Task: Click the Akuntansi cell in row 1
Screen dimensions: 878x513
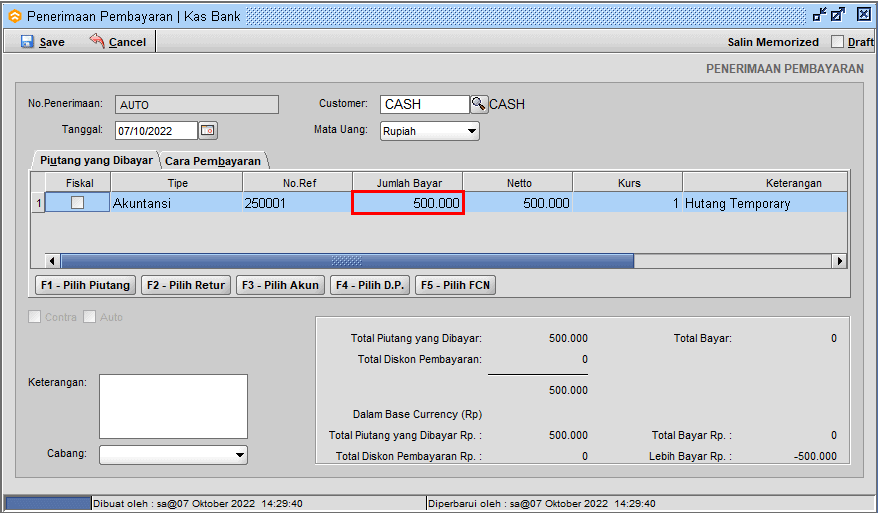Action: pos(177,203)
